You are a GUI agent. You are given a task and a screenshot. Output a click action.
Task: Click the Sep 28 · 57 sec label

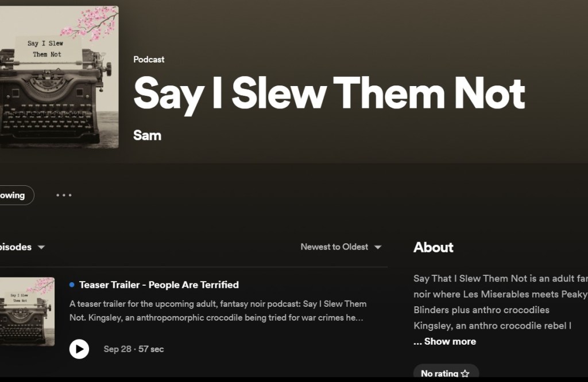134,349
